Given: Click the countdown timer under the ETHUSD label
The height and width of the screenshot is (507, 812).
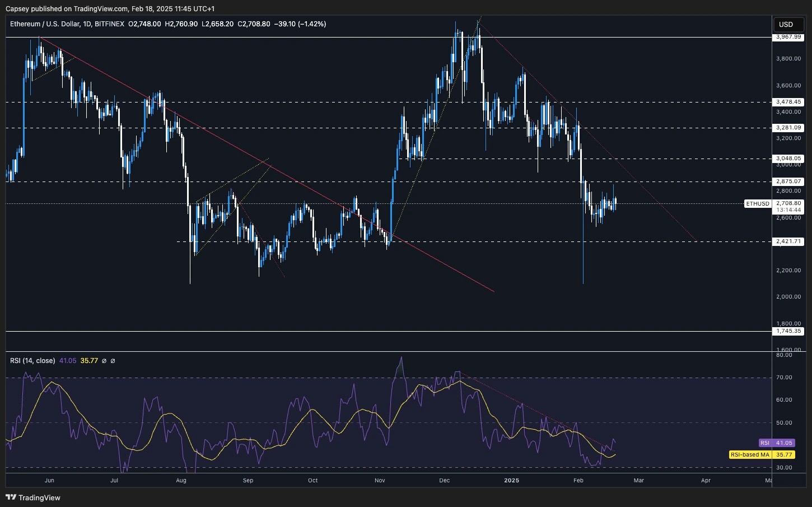Looking at the screenshot, I should tap(788, 210).
